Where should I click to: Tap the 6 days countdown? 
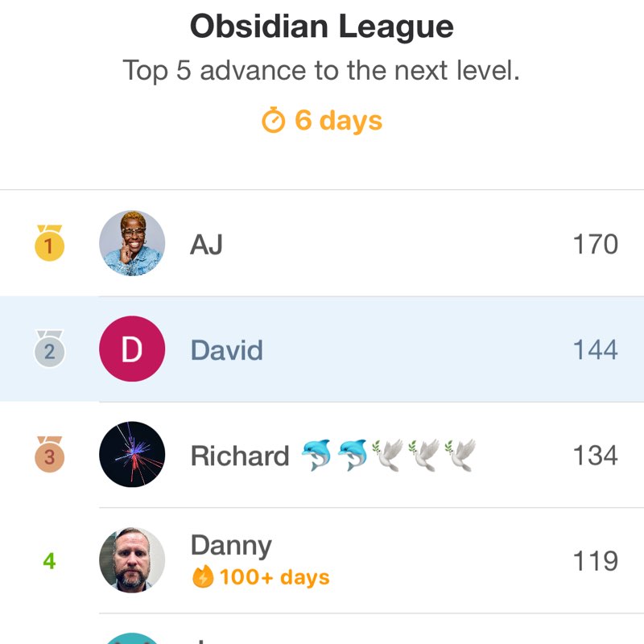(338, 121)
